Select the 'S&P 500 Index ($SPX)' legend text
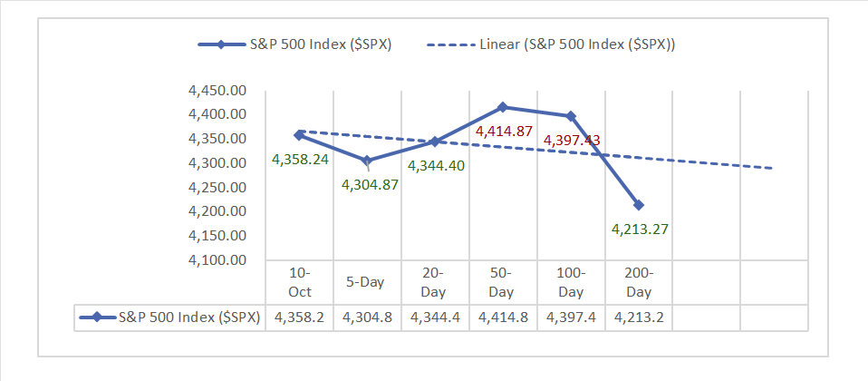The image size is (868, 381). point(321,44)
